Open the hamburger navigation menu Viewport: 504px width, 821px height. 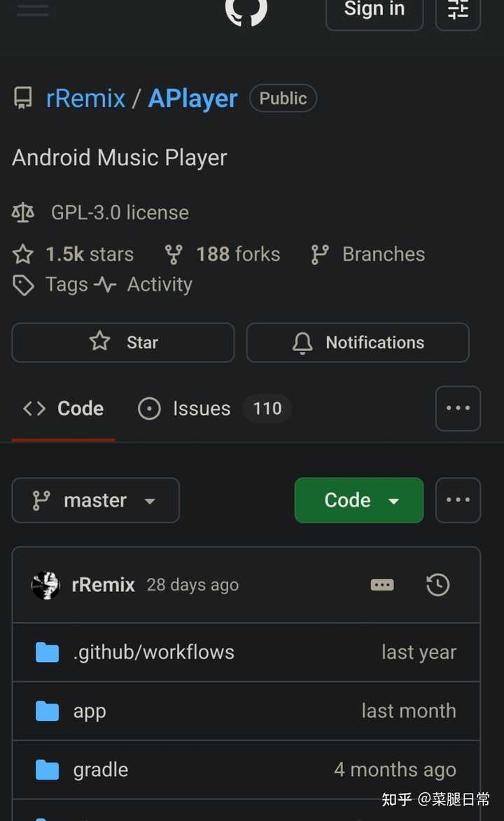[x=32, y=9]
